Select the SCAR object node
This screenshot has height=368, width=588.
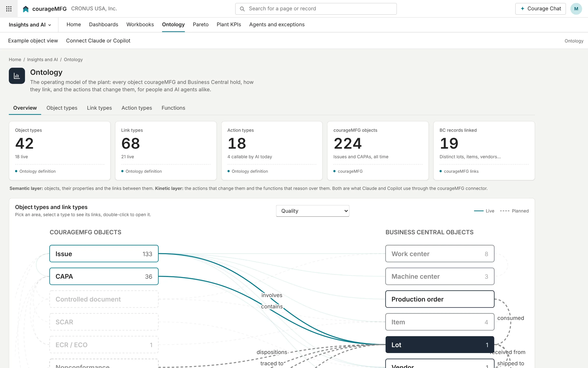pos(104,322)
